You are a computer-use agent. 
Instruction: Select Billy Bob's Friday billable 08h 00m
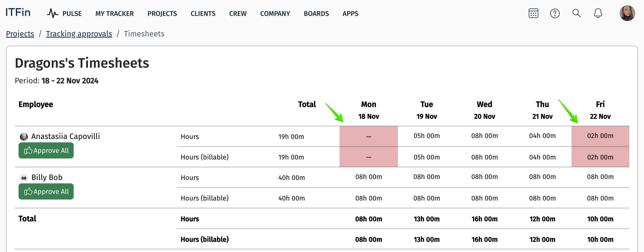[600, 198]
